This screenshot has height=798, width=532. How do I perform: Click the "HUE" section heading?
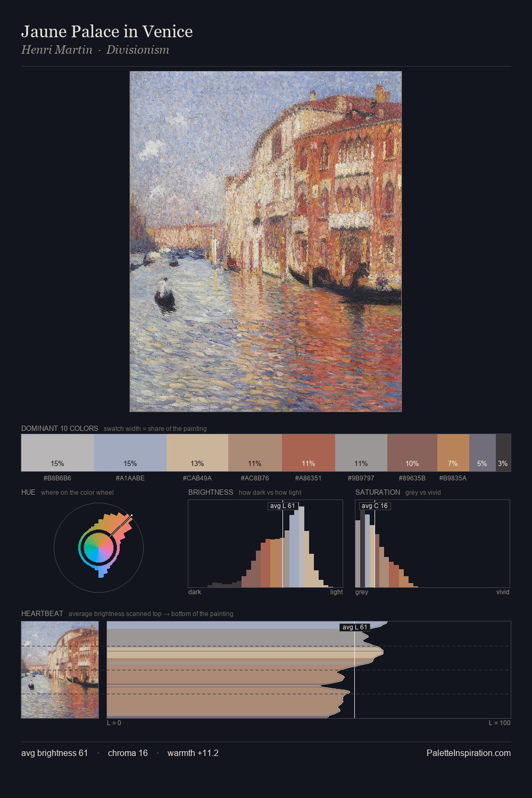pos(28,492)
